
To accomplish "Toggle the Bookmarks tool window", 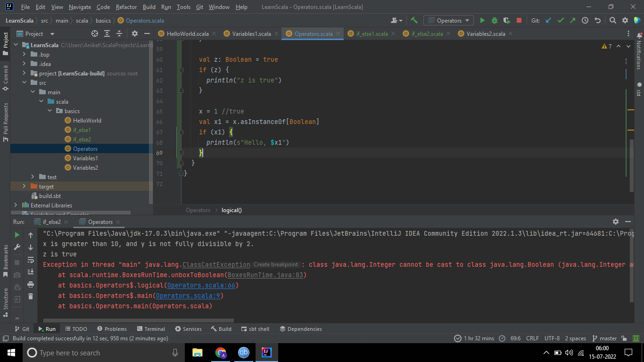I will (5, 260).
